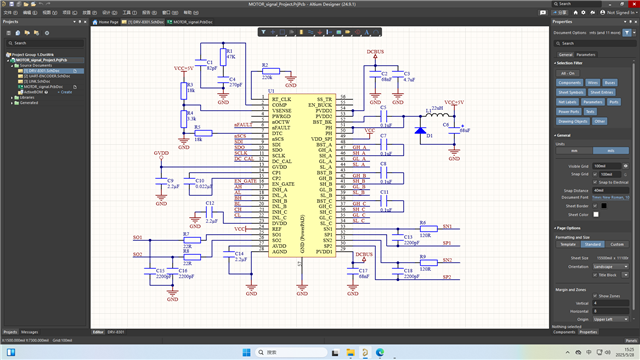Click the Wires filter button
This screenshot has width=640, height=360.
(593, 82)
